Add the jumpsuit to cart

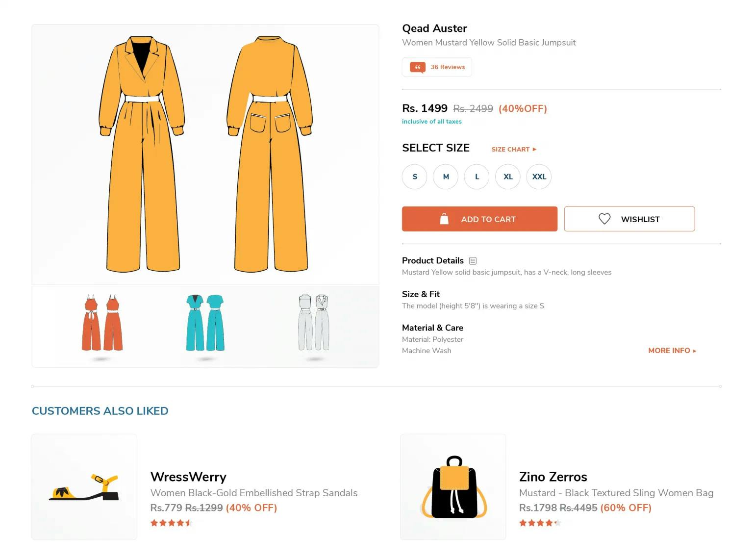coord(479,219)
